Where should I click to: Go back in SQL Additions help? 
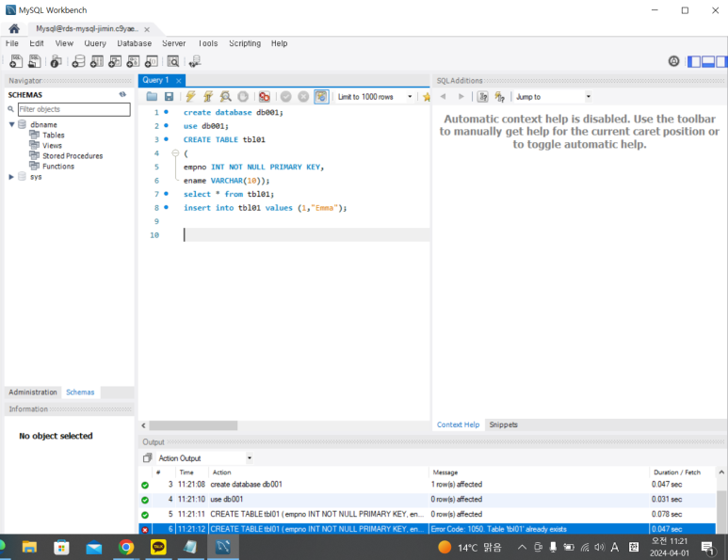point(443,97)
